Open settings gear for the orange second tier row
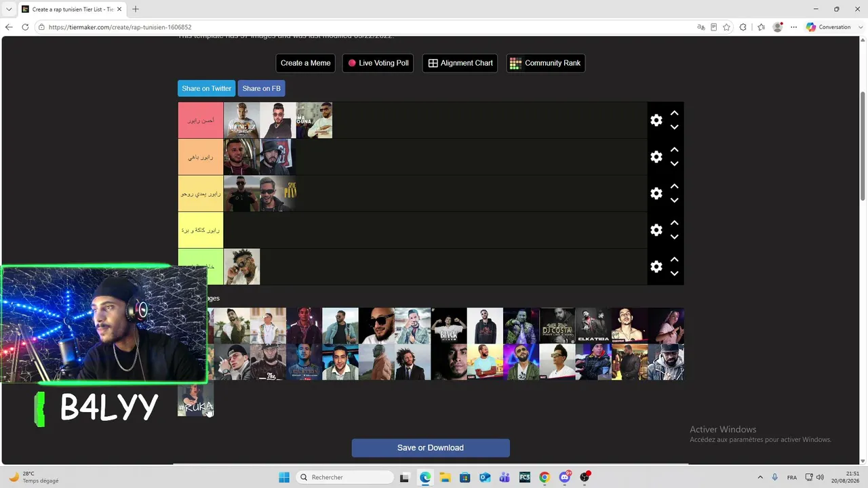868x488 pixels. pos(656,157)
